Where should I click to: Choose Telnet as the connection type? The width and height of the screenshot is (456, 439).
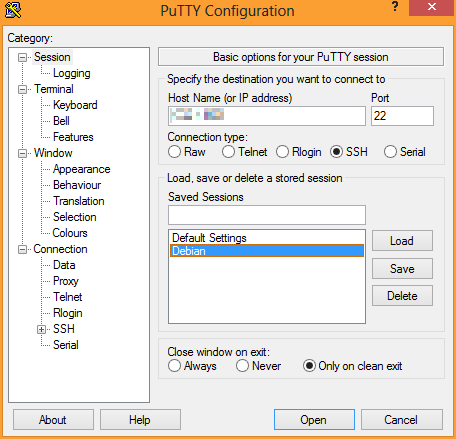(228, 152)
